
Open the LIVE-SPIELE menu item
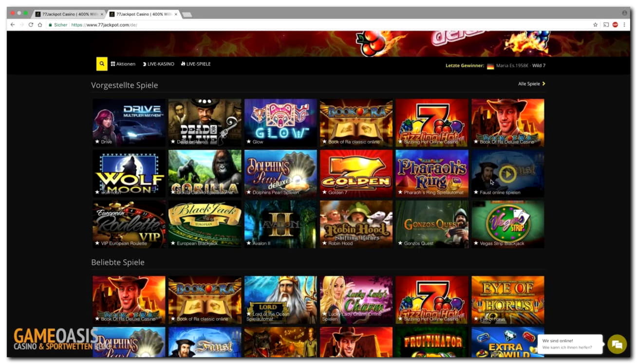click(x=196, y=64)
